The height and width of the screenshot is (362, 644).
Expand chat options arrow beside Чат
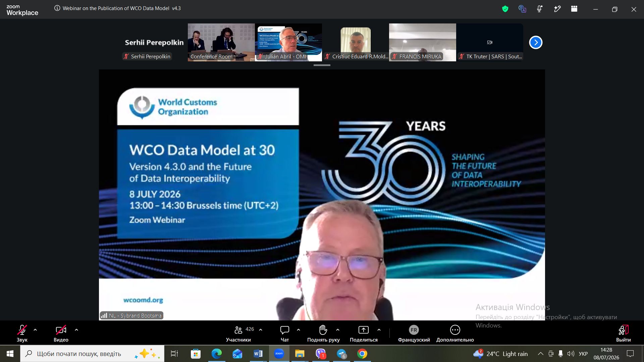click(299, 330)
